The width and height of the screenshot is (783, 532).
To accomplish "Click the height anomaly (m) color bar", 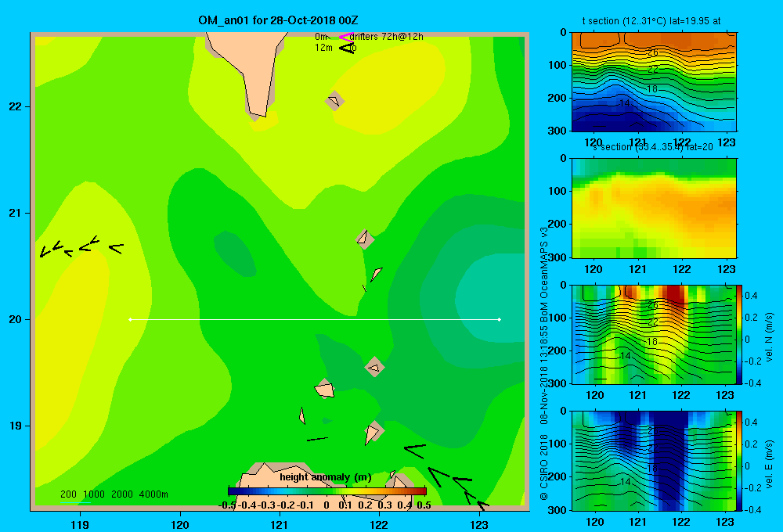I will [x=327, y=491].
